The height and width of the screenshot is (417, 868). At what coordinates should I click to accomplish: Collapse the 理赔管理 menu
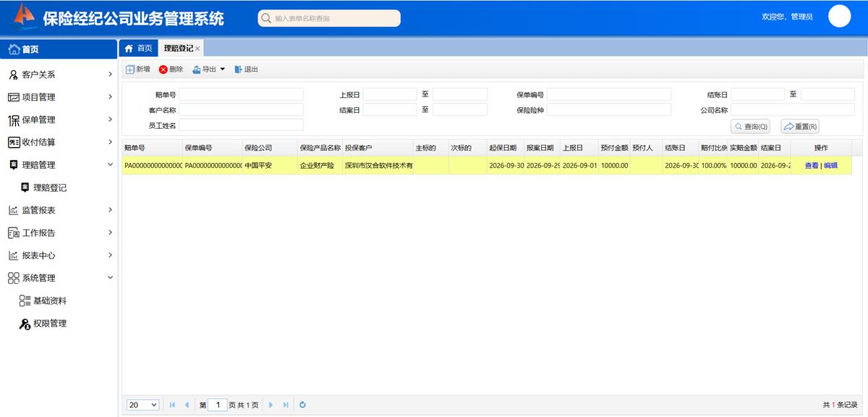click(59, 165)
